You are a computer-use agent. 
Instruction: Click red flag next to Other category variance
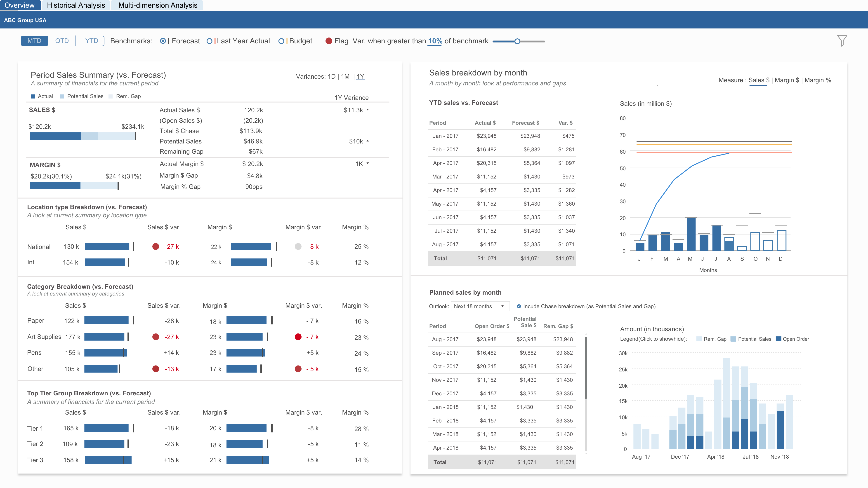point(156,369)
